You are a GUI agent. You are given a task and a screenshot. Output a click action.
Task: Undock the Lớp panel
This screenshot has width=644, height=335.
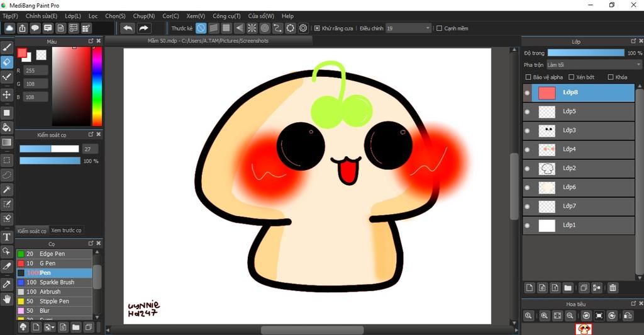[633, 41]
